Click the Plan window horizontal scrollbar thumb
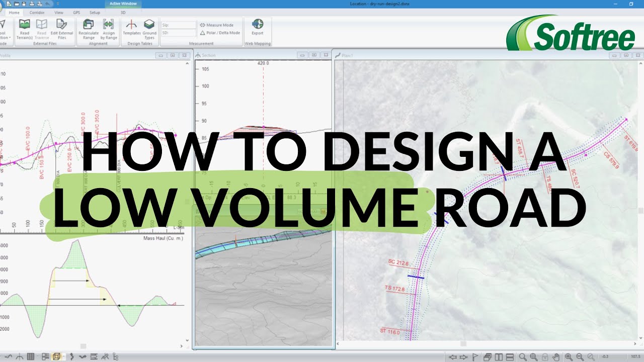 [x=463, y=344]
